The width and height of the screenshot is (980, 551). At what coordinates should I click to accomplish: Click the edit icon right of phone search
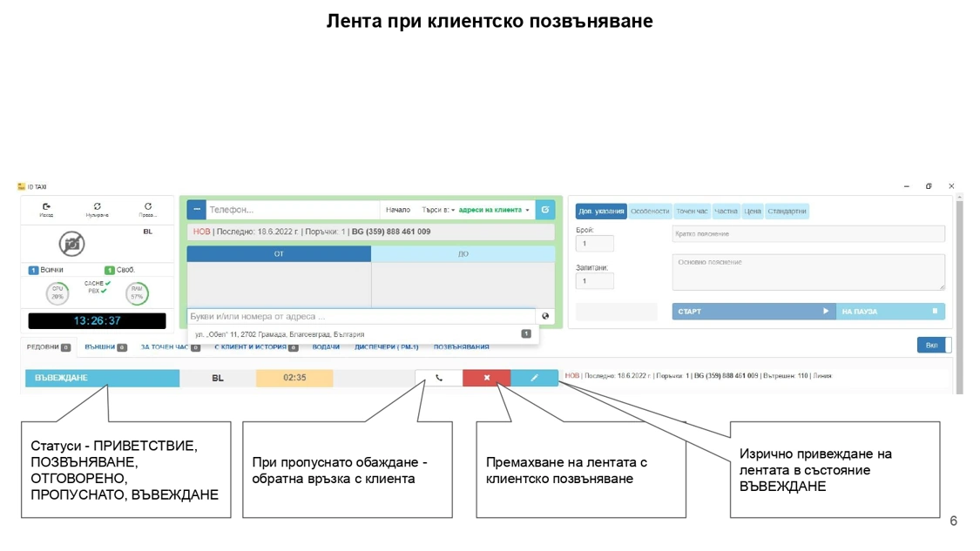click(x=545, y=210)
